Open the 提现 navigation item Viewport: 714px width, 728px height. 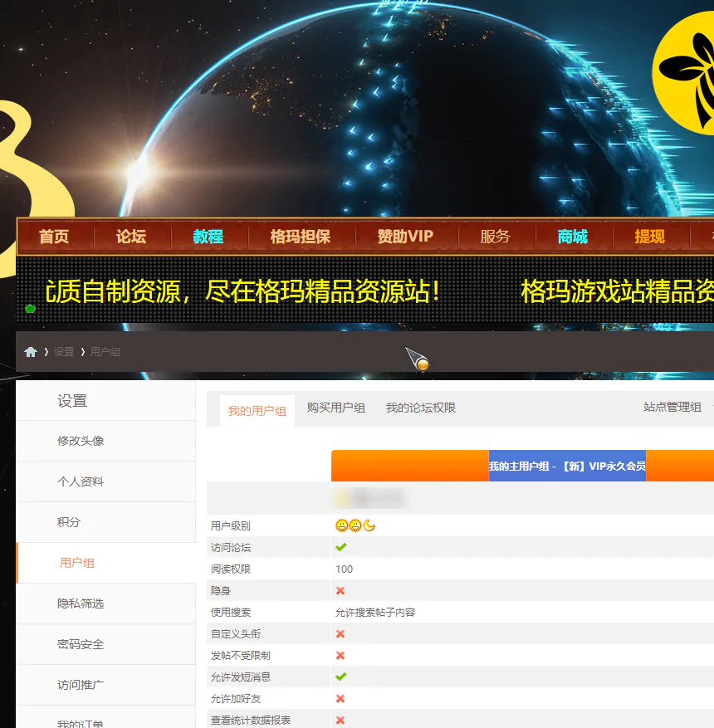point(650,237)
